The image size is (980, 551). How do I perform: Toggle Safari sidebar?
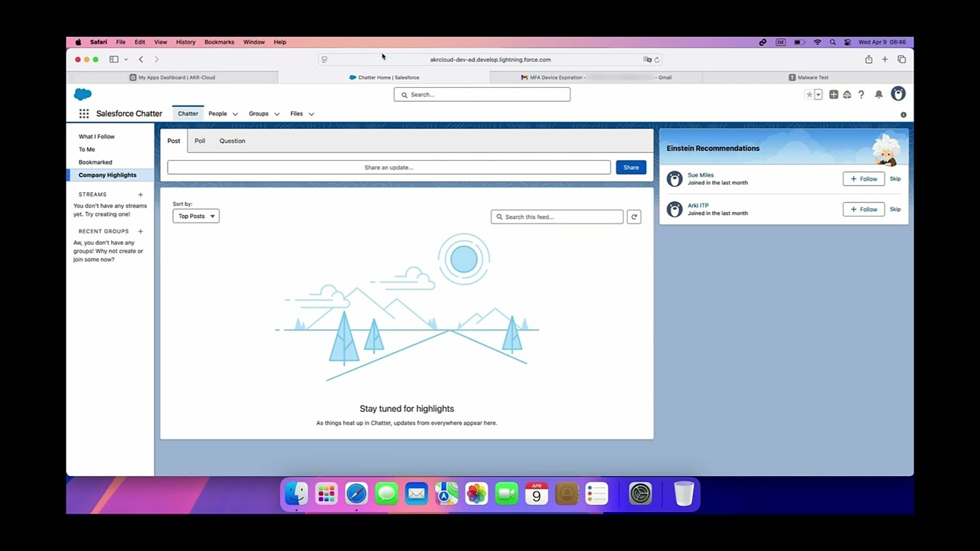(x=113, y=59)
